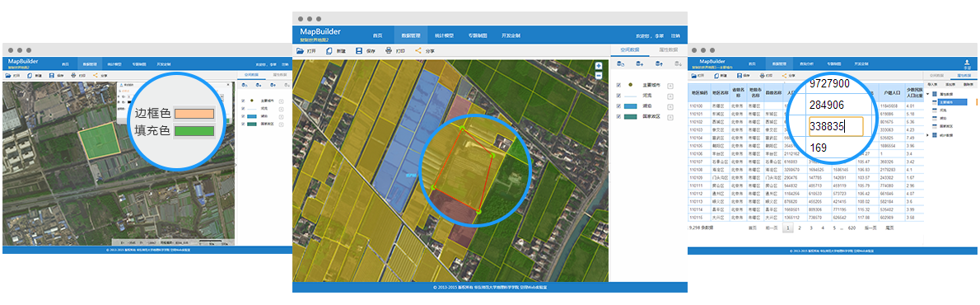Click the orange 分享 share icon in center toolbar

pos(418,50)
